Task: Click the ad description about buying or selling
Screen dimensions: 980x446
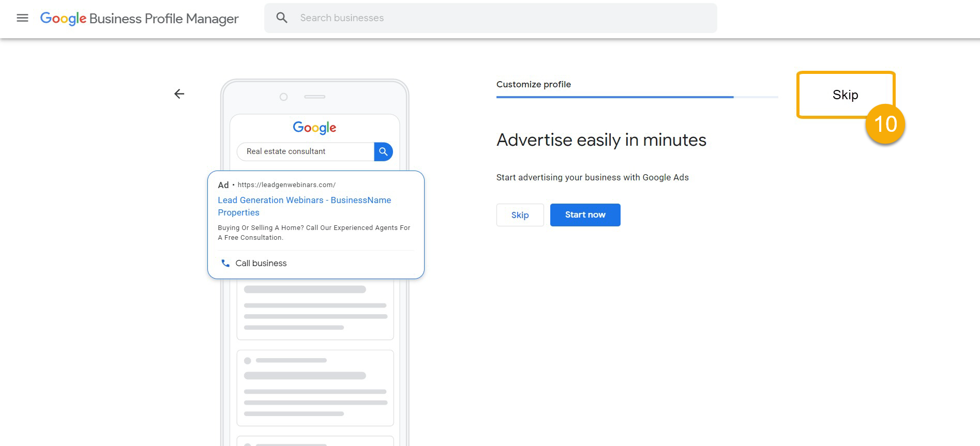Action: pyautogui.click(x=314, y=233)
